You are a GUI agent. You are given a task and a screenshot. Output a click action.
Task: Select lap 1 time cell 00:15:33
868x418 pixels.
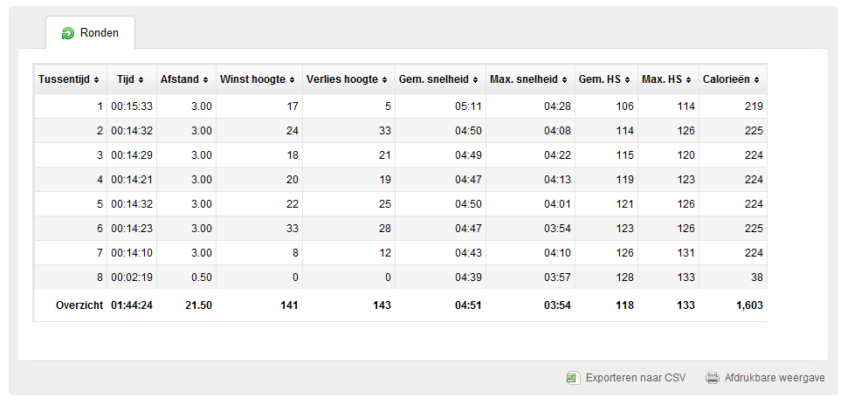132,106
